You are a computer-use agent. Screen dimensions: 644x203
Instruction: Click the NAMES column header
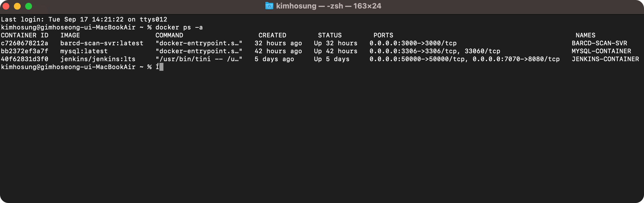pyautogui.click(x=586, y=35)
